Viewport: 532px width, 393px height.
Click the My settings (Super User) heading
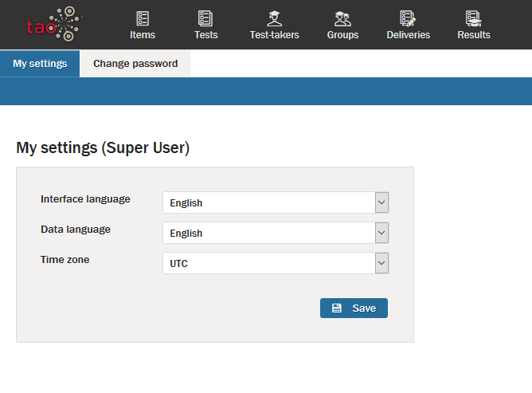pyautogui.click(x=103, y=147)
